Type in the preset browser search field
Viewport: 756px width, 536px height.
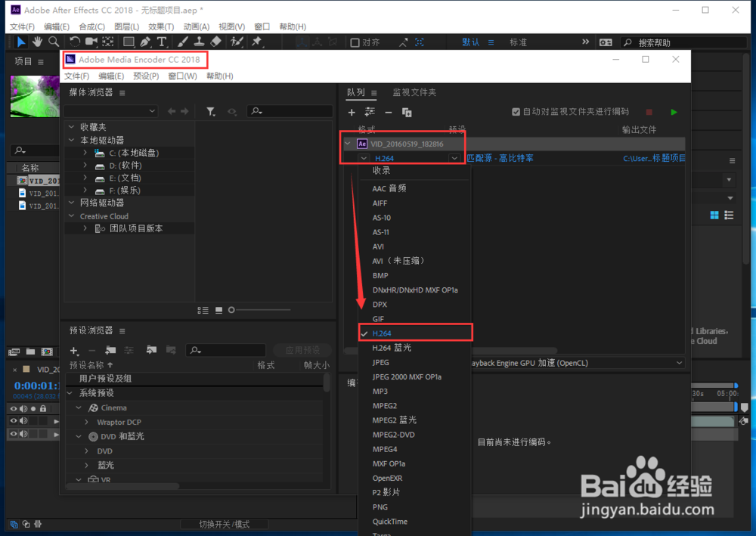tap(227, 351)
